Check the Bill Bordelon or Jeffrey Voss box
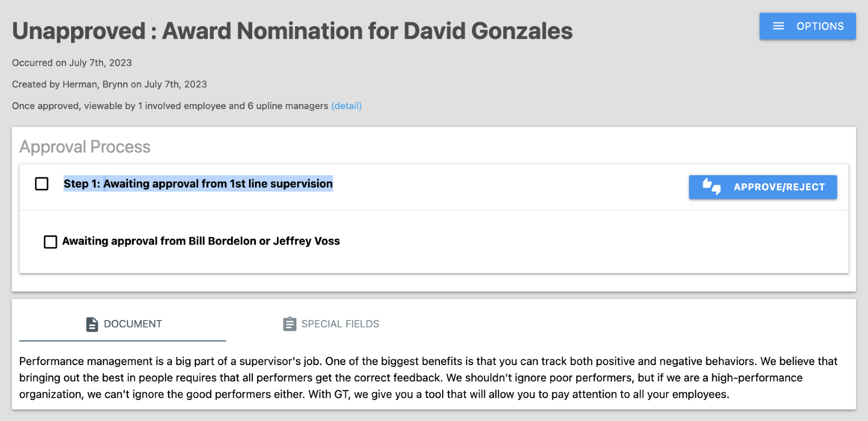The width and height of the screenshot is (868, 421). 50,241
